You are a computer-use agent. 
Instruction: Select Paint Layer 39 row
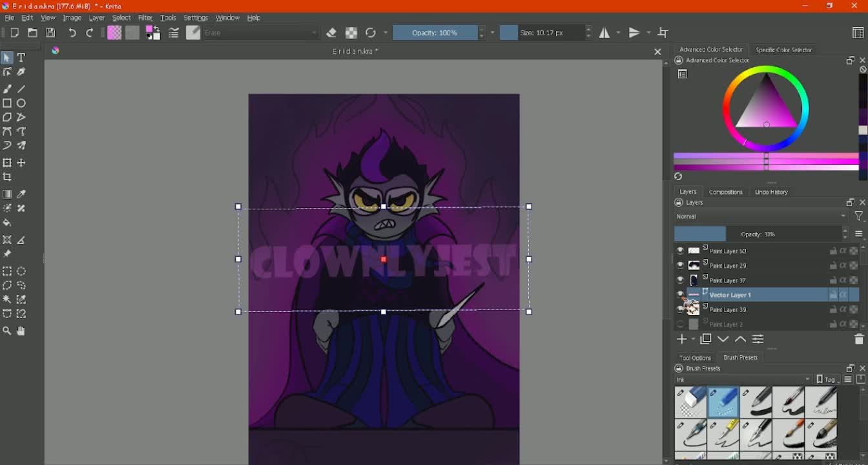tap(767, 309)
